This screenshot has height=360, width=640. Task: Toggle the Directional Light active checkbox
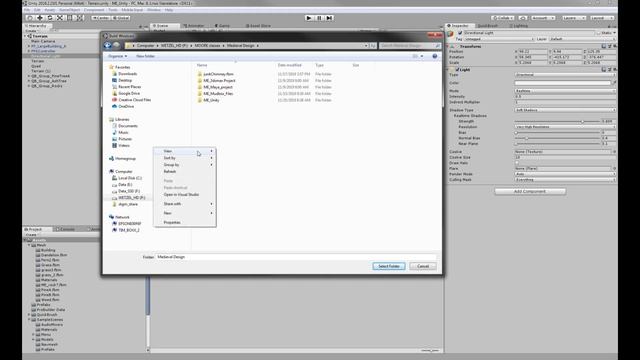[x=460, y=33]
